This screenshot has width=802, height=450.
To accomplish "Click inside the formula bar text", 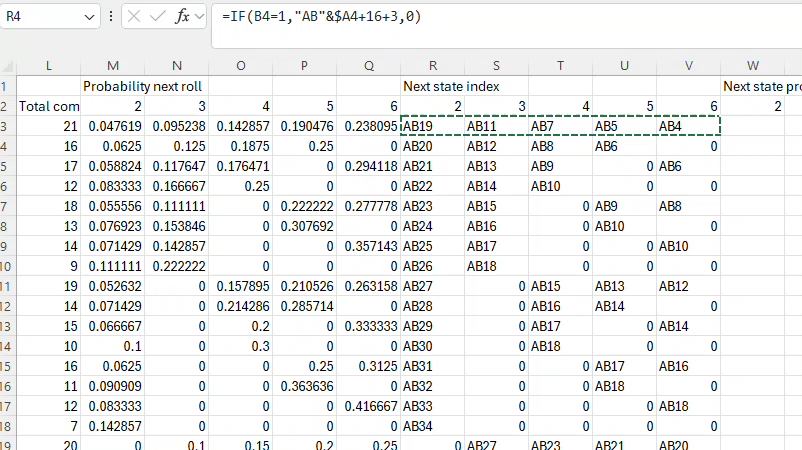I will [x=500, y=17].
